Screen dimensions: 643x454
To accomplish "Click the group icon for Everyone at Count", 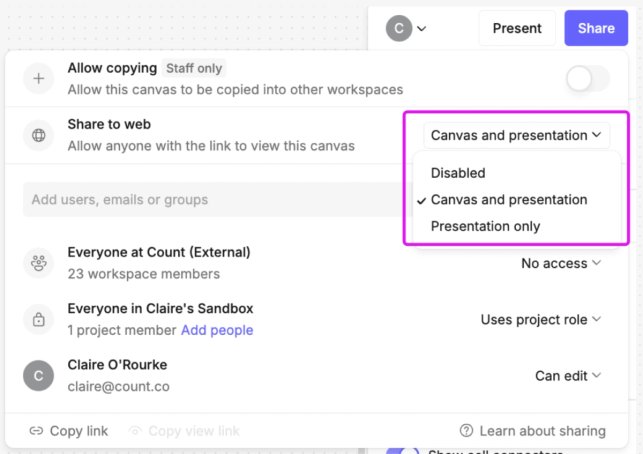I will tap(38, 264).
